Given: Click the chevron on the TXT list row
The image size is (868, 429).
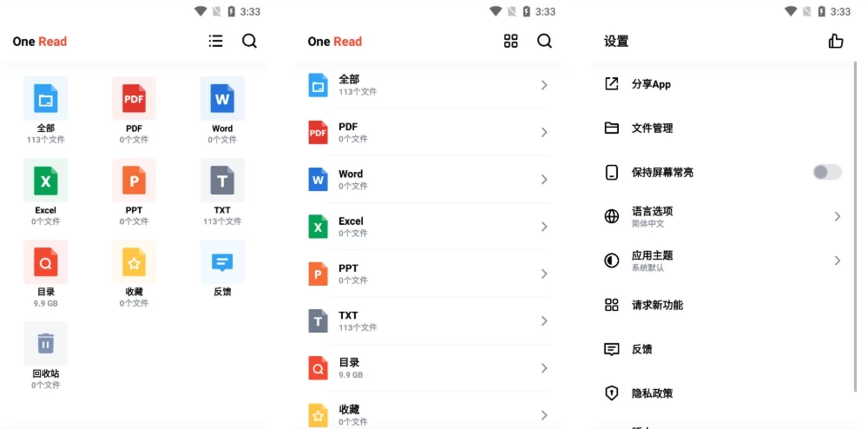Looking at the screenshot, I should pyautogui.click(x=544, y=320).
